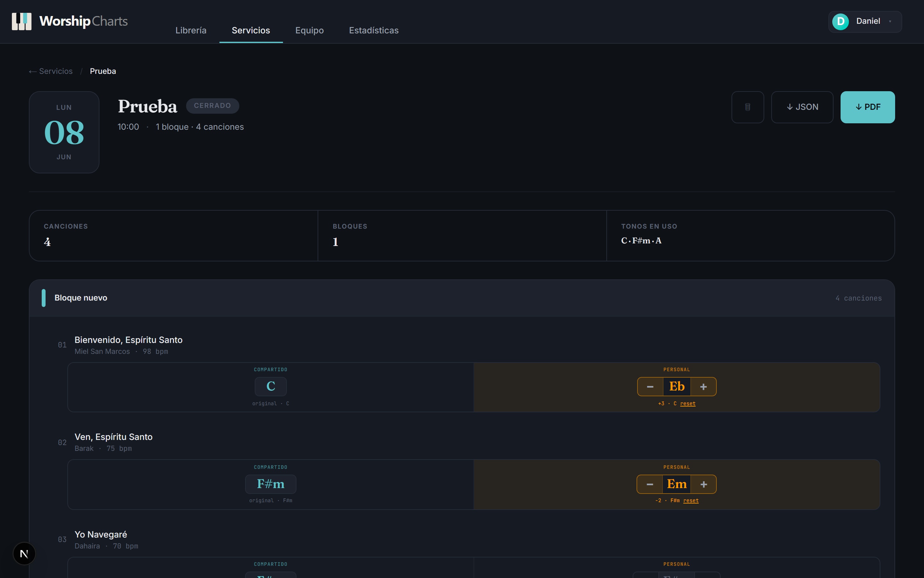Screen dimensions: 924x578
Task: Download the service as PDF
Action: pyautogui.click(x=868, y=107)
